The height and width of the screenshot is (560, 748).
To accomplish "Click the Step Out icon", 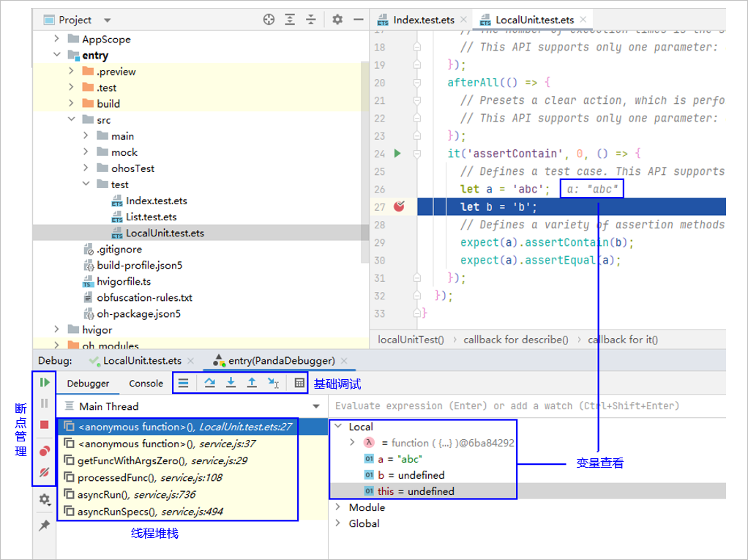I will [x=251, y=383].
